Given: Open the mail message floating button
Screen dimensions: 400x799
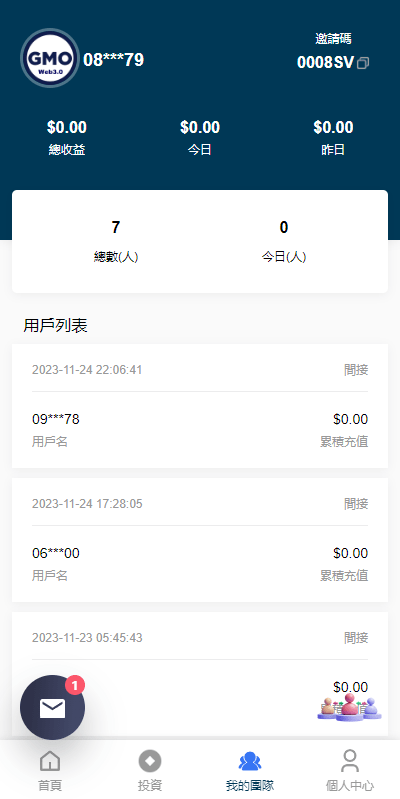Looking at the screenshot, I should [x=52, y=707].
